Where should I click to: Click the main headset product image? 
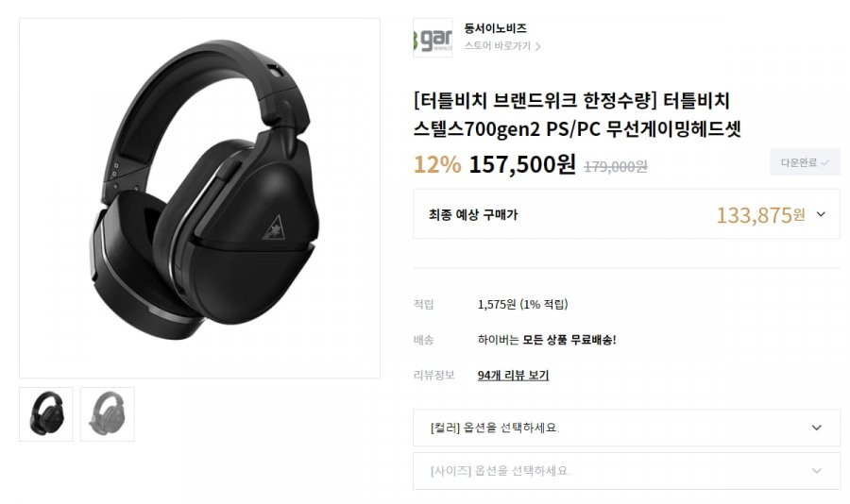(x=199, y=198)
